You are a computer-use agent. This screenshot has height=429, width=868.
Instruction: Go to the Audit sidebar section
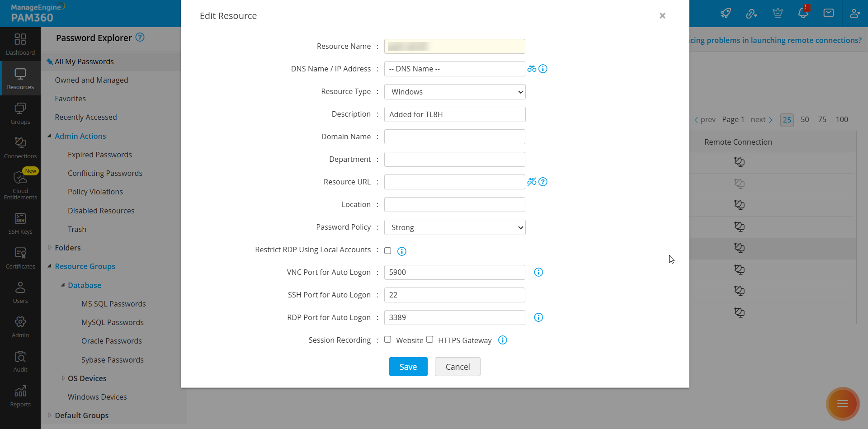click(20, 362)
